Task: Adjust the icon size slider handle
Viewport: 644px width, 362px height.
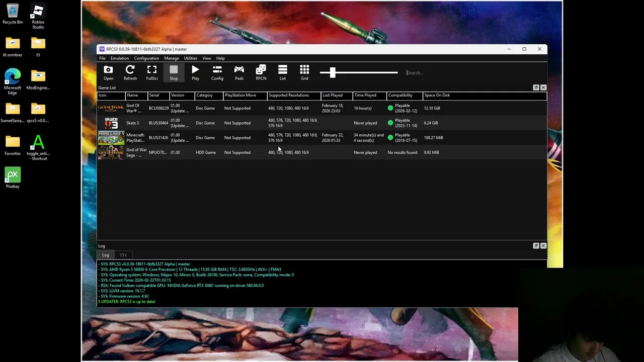Action: click(x=332, y=72)
